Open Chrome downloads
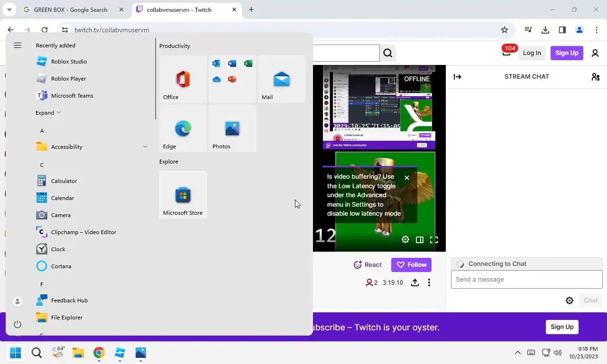The height and width of the screenshot is (364, 607). 545,30
